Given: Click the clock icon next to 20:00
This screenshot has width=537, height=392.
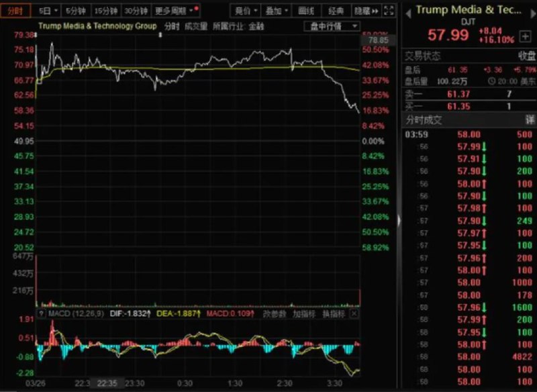Looking at the screenshot, I should click(493, 81).
